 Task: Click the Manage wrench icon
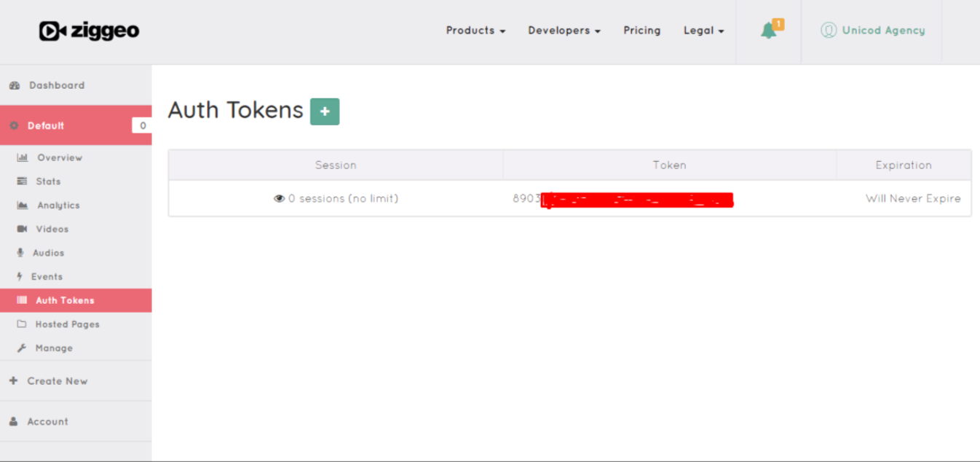tap(22, 348)
